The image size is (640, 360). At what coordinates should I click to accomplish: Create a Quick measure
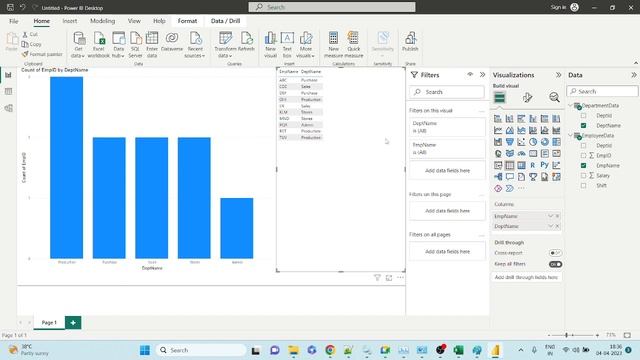[353, 44]
